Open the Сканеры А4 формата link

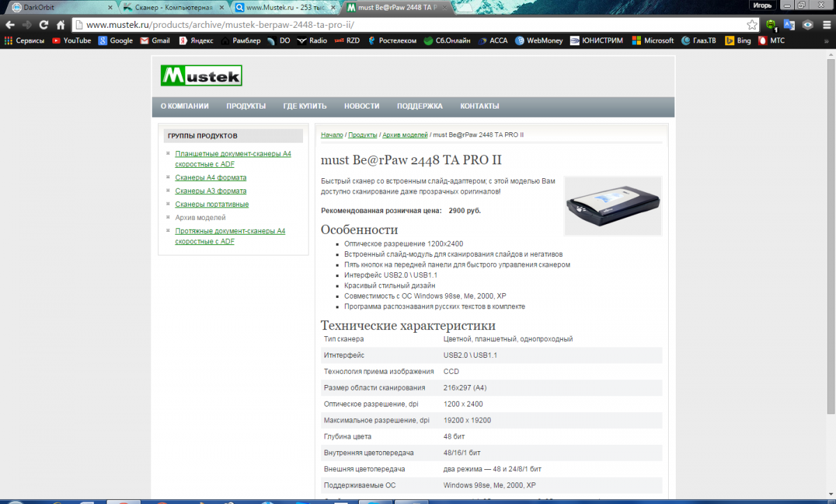click(210, 178)
